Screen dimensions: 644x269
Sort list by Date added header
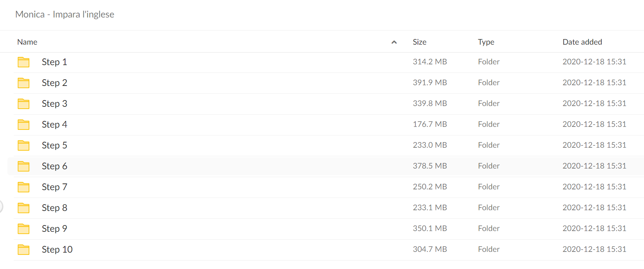point(582,42)
